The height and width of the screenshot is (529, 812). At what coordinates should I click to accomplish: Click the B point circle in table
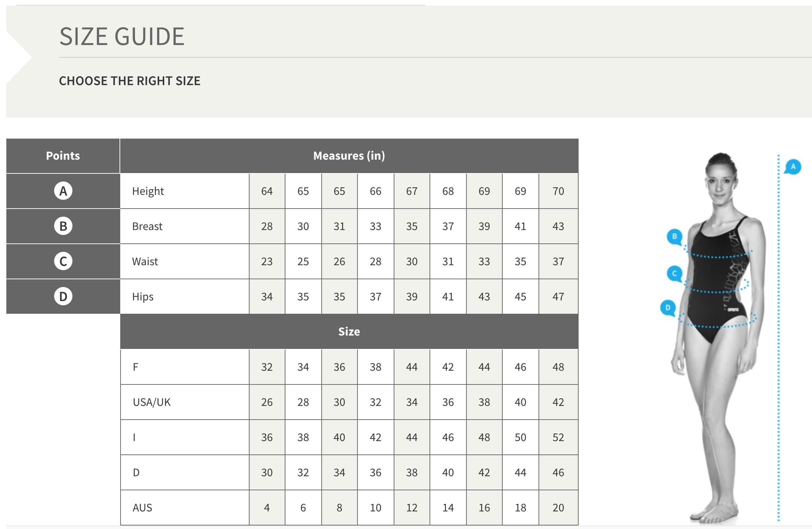pyautogui.click(x=63, y=226)
